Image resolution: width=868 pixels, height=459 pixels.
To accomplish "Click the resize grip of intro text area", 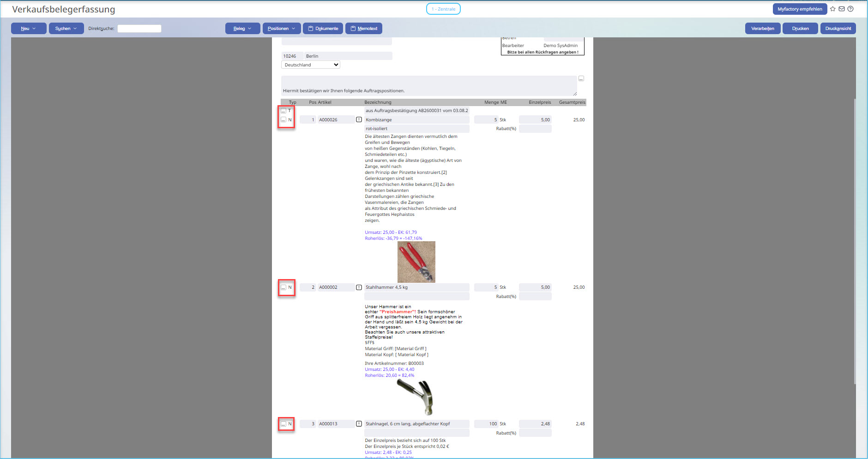I will coord(575,94).
